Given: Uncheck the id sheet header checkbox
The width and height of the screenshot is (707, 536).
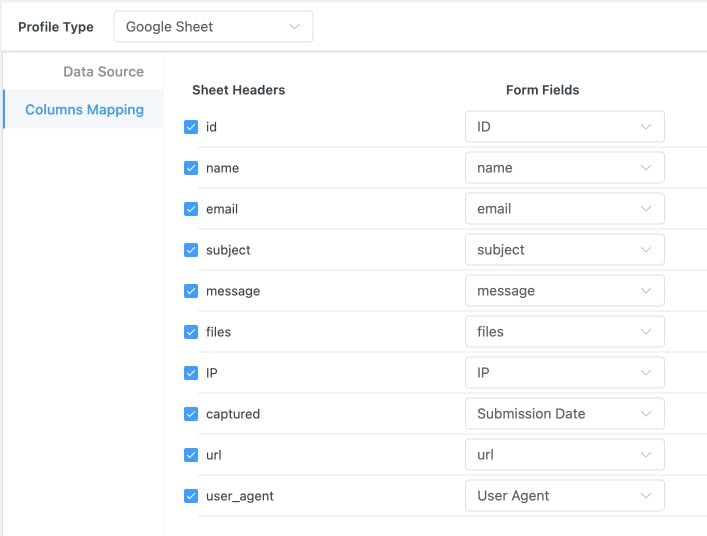Looking at the screenshot, I should pyautogui.click(x=191, y=127).
